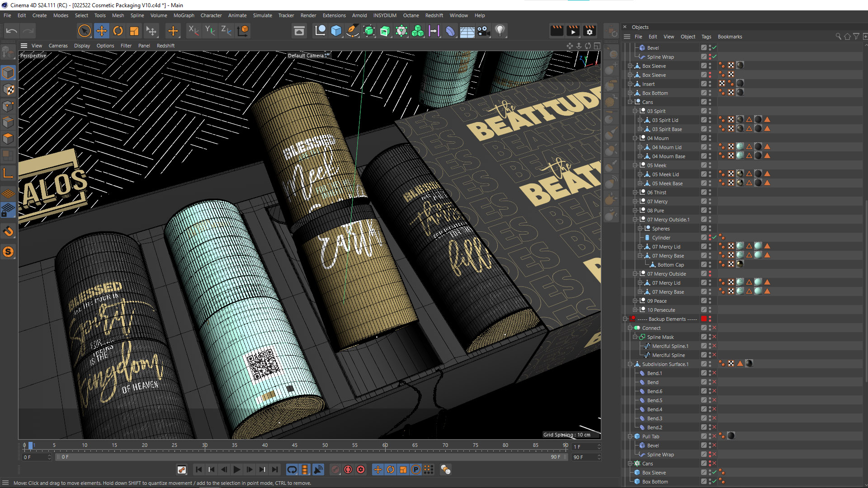The width and height of the screenshot is (868, 488).
Task: Enable the disabled Connect object
Action: pyautogui.click(x=714, y=328)
